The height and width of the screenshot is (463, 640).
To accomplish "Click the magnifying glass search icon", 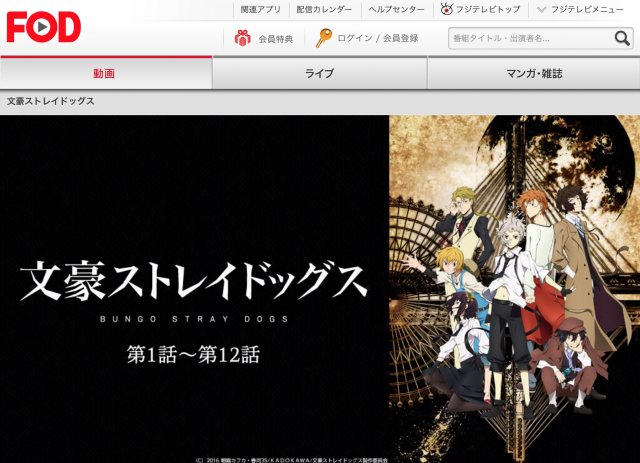I will [622, 38].
